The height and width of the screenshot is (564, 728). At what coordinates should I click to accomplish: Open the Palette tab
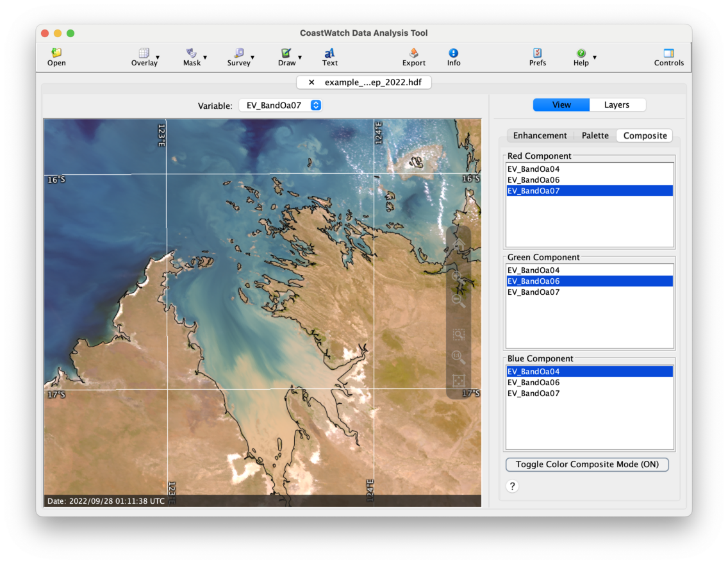coord(595,136)
